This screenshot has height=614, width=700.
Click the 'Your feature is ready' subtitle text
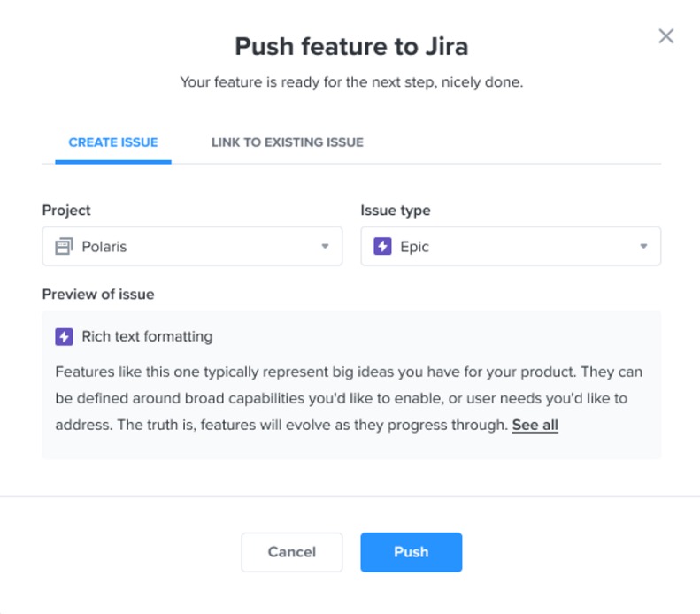(x=351, y=82)
